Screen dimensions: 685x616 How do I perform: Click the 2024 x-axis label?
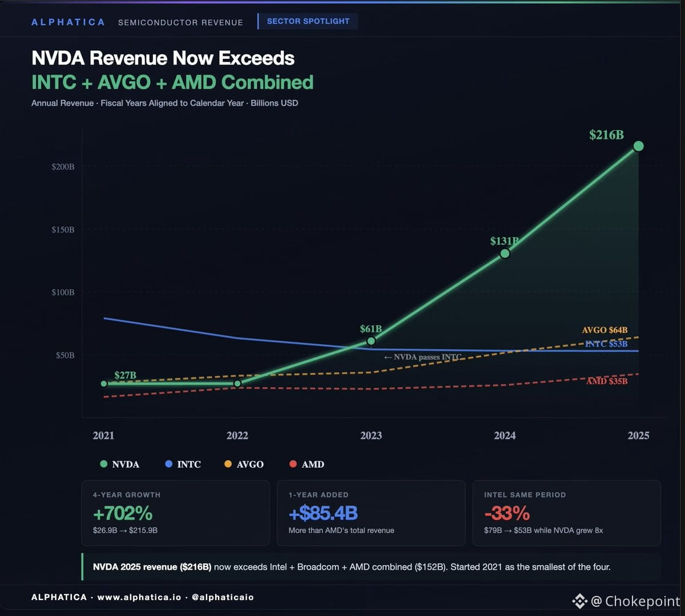click(x=505, y=436)
